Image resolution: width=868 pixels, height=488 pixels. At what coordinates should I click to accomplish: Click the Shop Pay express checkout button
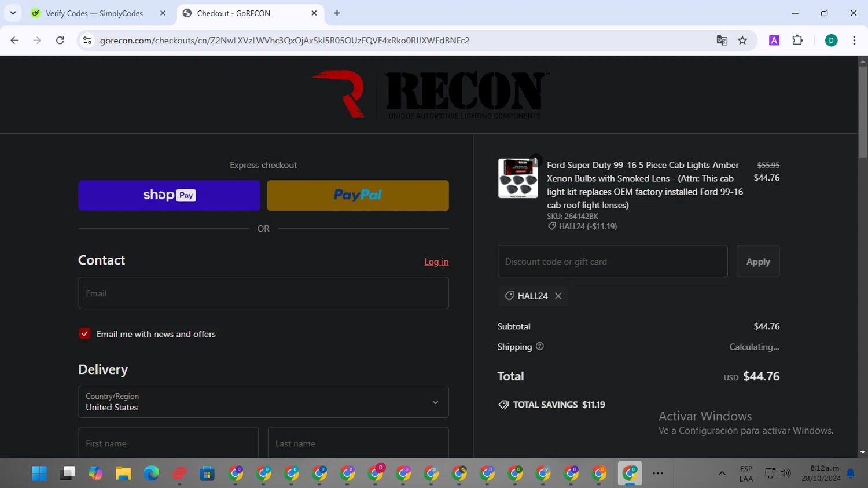tap(169, 195)
